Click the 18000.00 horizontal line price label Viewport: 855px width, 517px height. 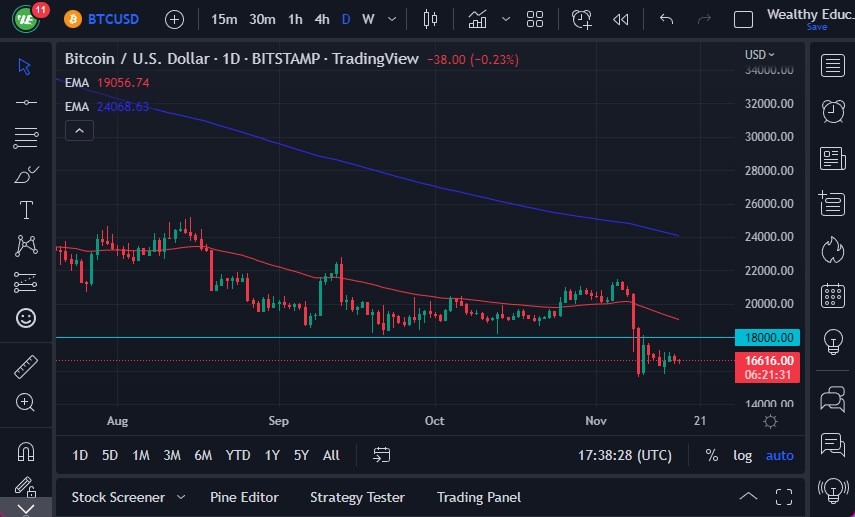coord(768,338)
